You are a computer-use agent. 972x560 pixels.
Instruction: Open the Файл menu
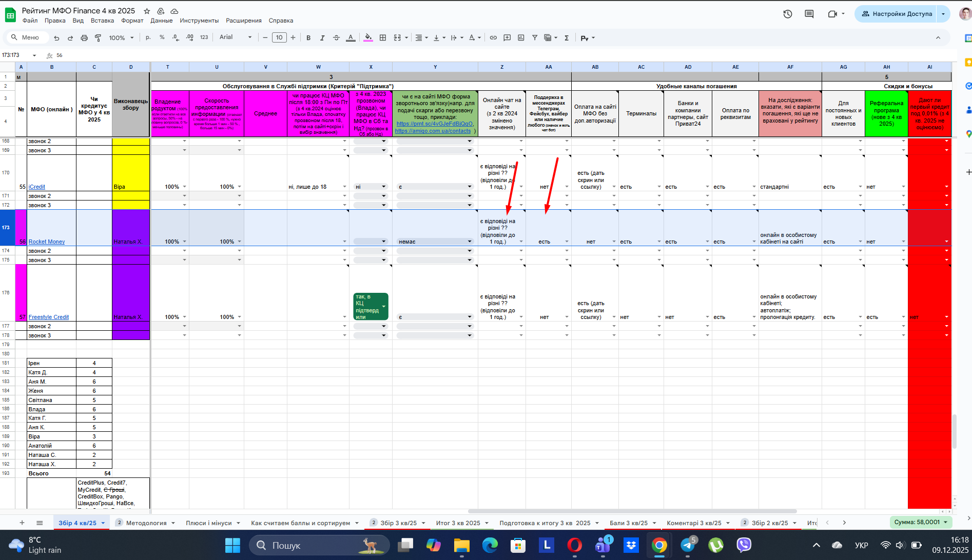(30, 21)
